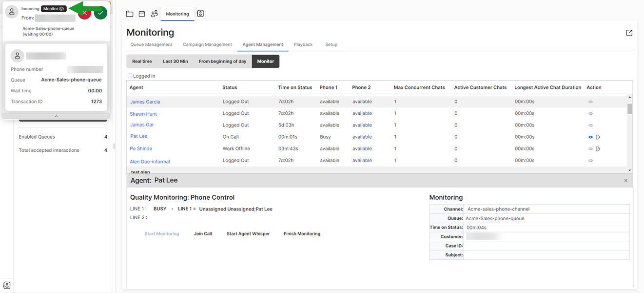Click eye monitor icon for Pat Lee

(x=590, y=137)
